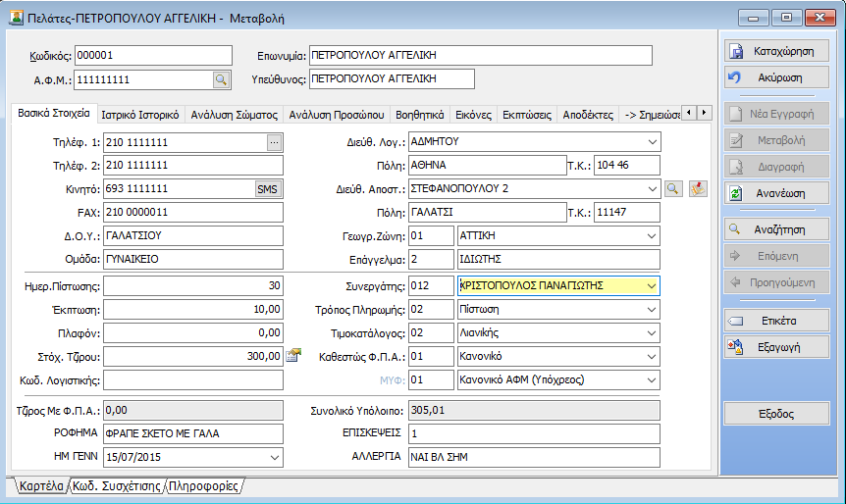
Task: Open the Ανάλυση Σώματος tab
Action: tap(235, 115)
